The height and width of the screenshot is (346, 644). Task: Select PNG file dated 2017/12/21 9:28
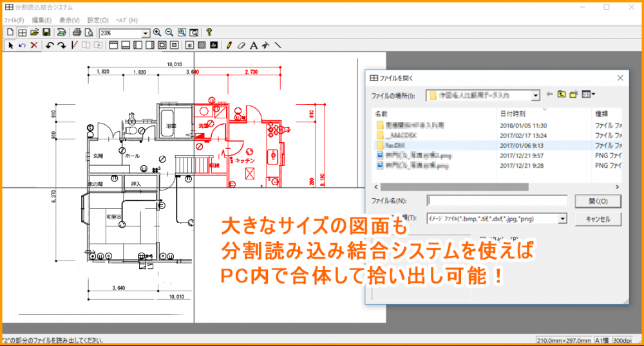point(497,166)
